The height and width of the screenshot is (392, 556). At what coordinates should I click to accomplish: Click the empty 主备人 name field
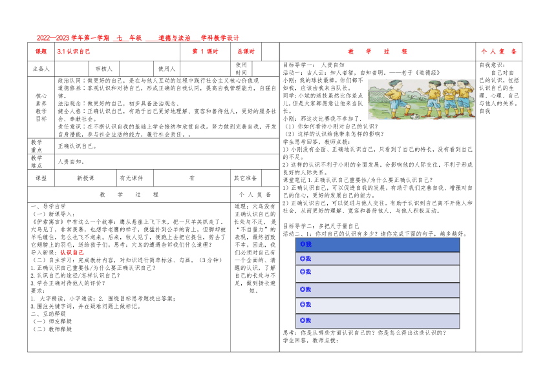(x=72, y=68)
